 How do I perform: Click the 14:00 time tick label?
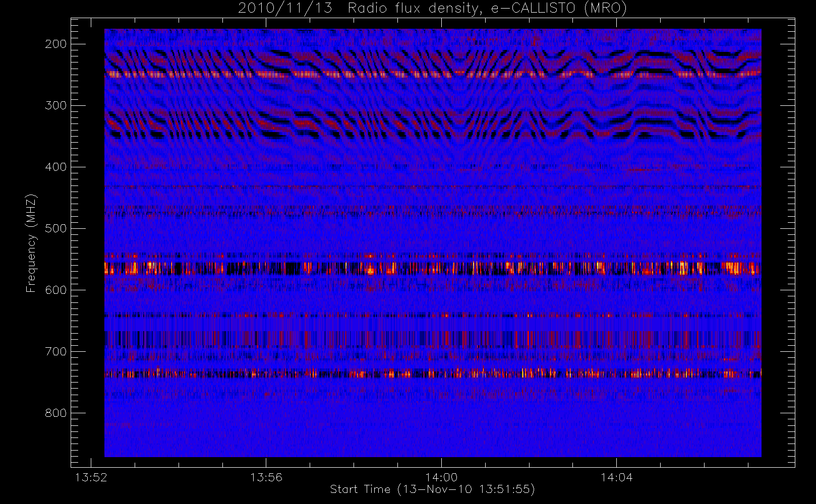(x=441, y=477)
